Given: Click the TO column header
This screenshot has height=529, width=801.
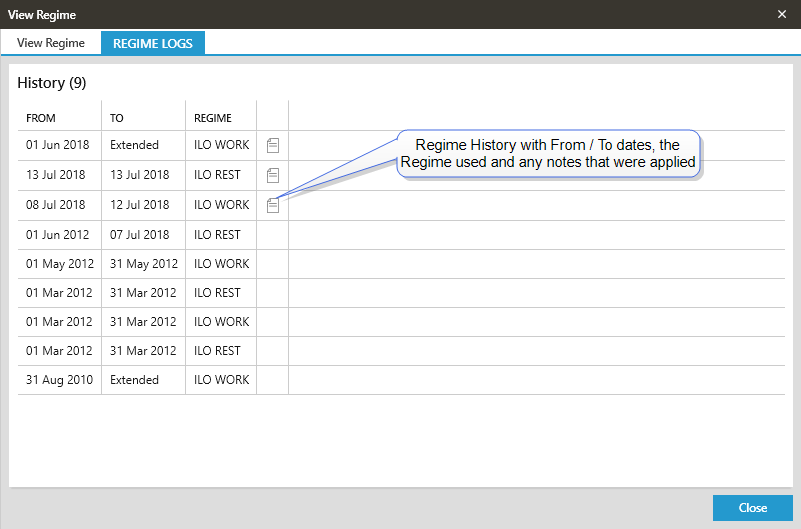Looking at the screenshot, I should [x=117, y=118].
